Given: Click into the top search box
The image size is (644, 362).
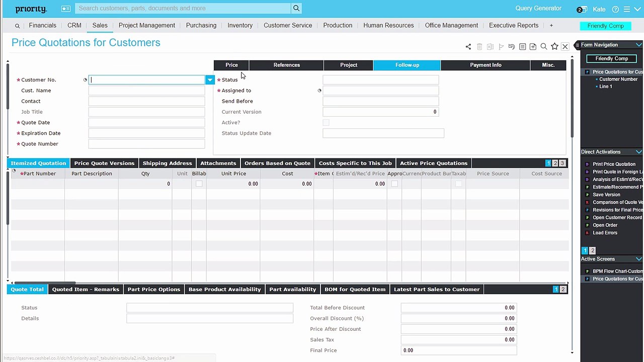Looking at the screenshot, I should point(183,8).
